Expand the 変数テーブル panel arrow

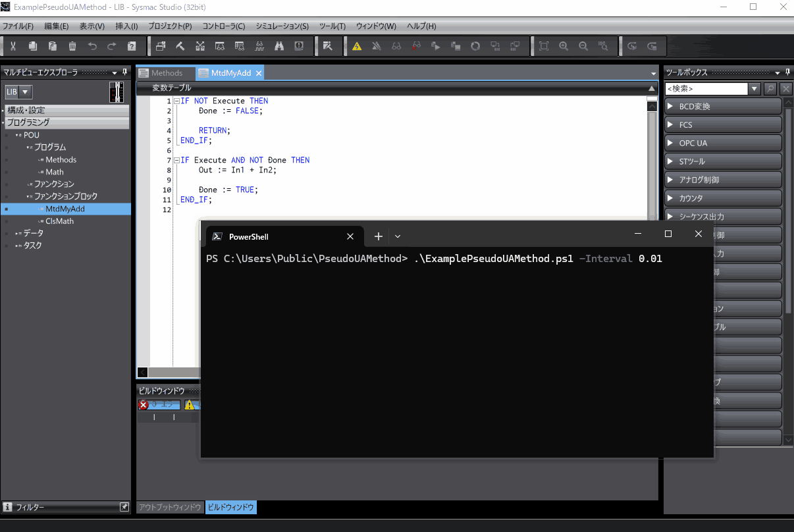coord(652,88)
